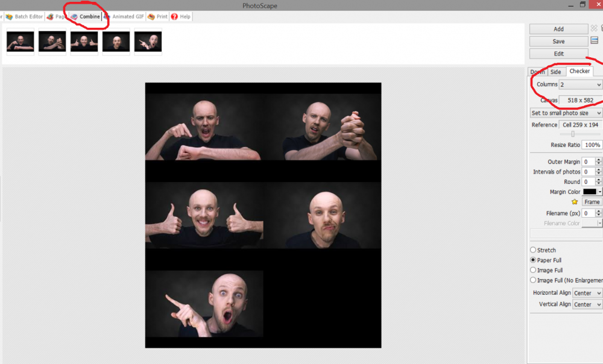This screenshot has width=603, height=364.
Task: Open the 'Set to small photo size' dropdown
Action: (566, 113)
